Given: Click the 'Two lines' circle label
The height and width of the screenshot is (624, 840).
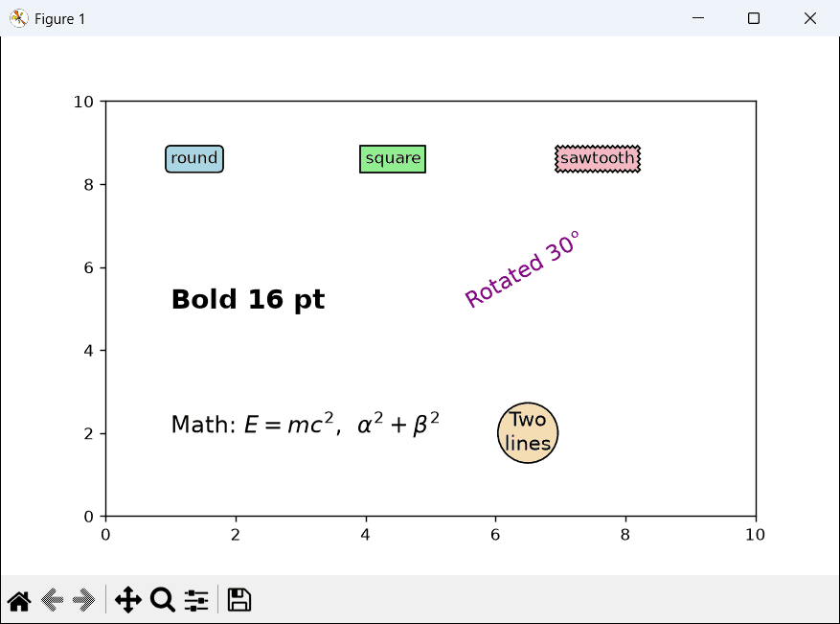Looking at the screenshot, I should pos(528,432).
